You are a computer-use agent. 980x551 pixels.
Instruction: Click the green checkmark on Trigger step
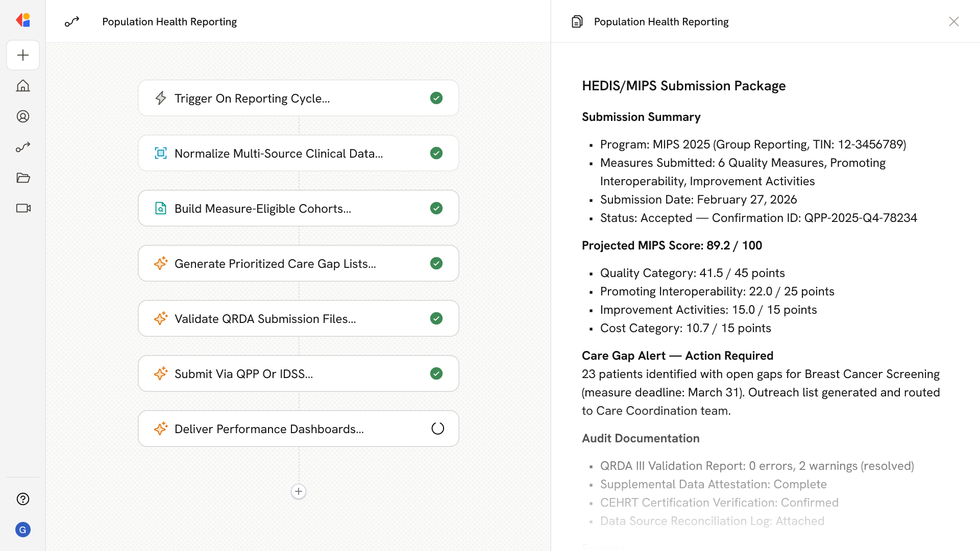click(x=436, y=98)
